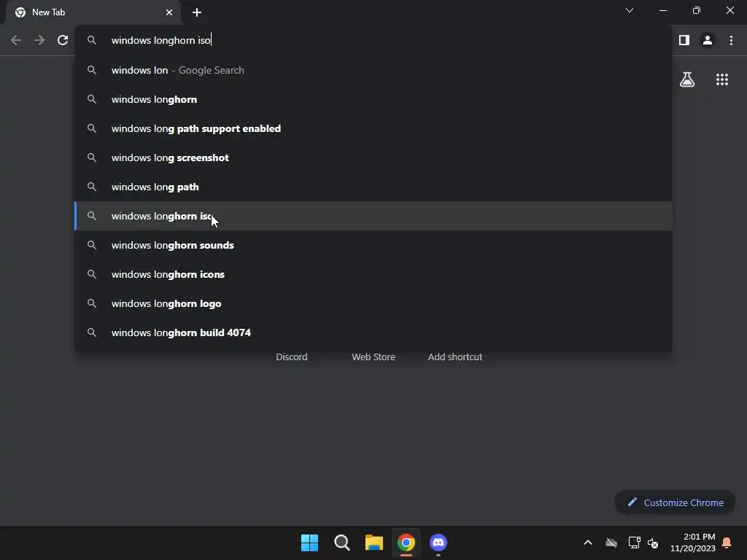Select 'windows lon - Google Search' suggestion
The width and height of the screenshot is (747, 560).
[373, 70]
